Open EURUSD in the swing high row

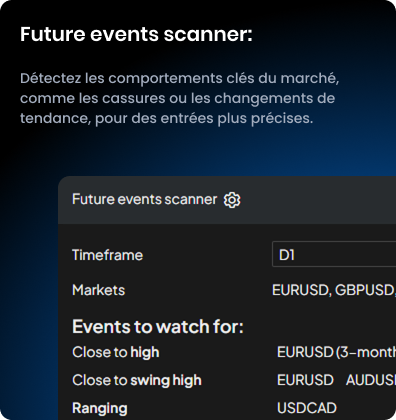point(305,380)
